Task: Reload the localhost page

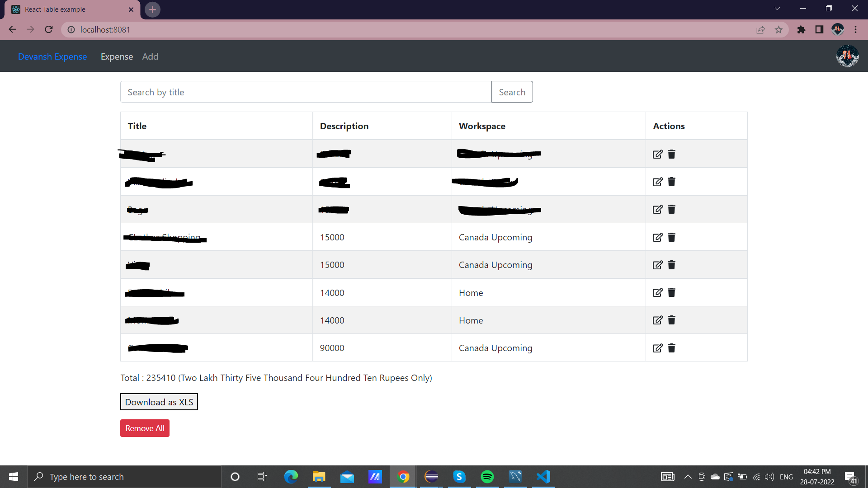Action: click(x=49, y=30)
